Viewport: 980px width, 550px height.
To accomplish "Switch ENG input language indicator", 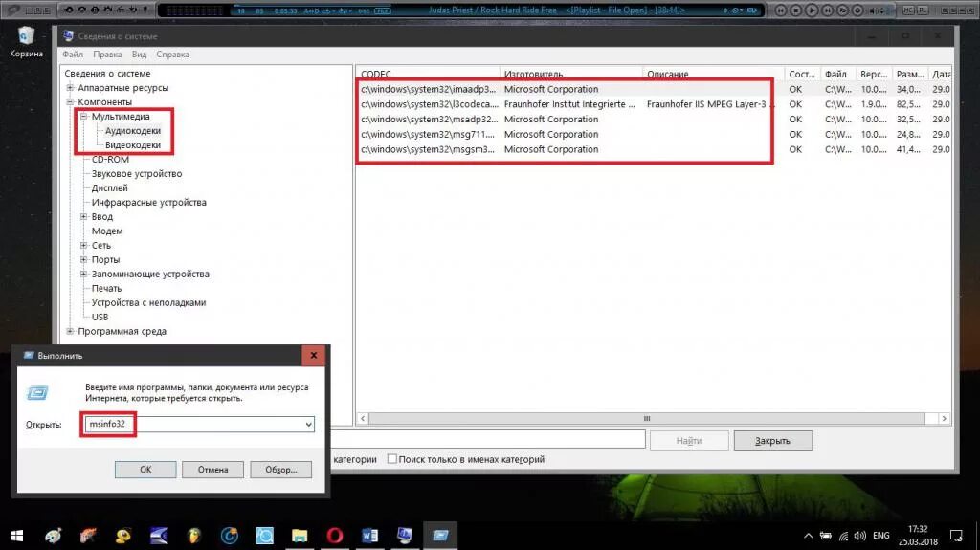I will pos(880,536).
